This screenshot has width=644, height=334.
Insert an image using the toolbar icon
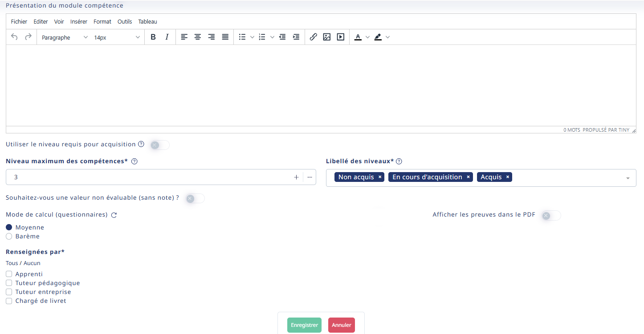(x=327, y=37)
